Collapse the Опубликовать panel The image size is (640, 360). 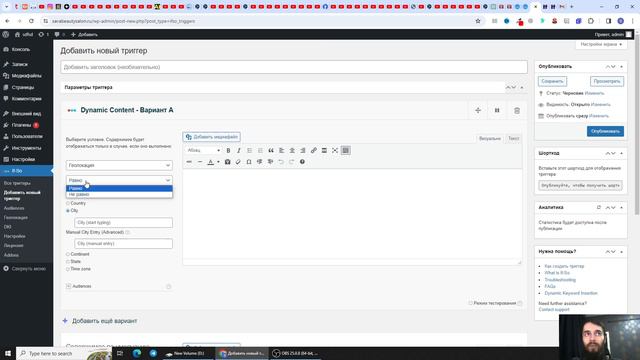point(622,67)
